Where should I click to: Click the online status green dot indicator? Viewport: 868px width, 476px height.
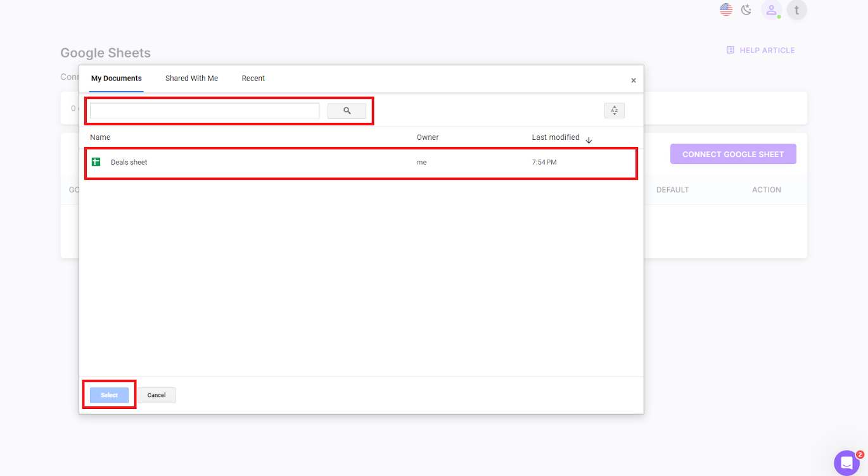point(777,16)
